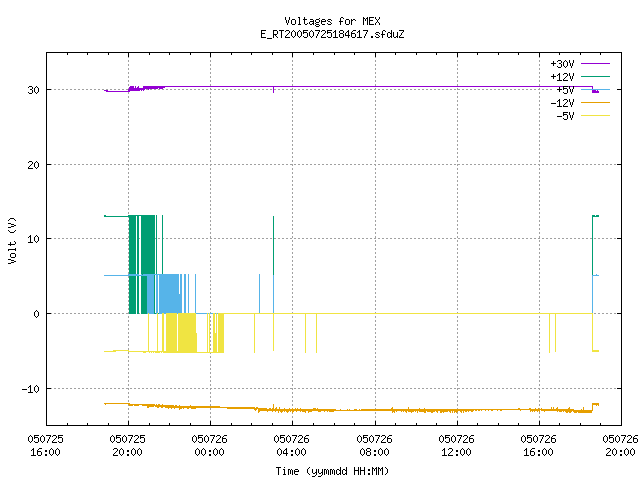Image resolution: width=640 pixels, height=480 pixels.
Task: Click the y-axis tick label '0'
Action: click(x=37, y=314)
